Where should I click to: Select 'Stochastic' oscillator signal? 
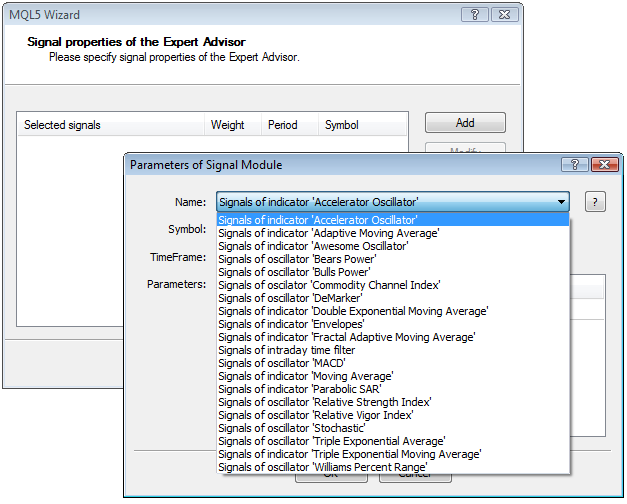pos(393,428)
